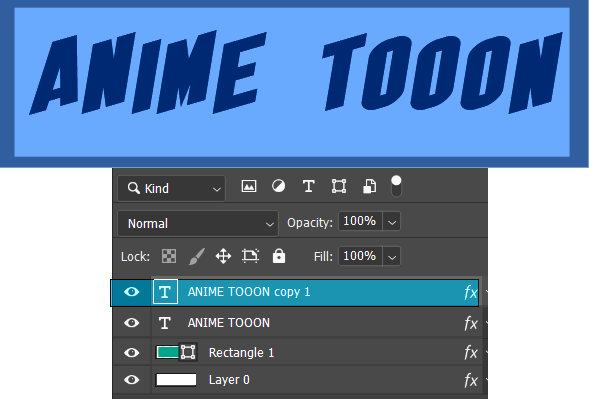Lock position move-arrows icon

223,256
